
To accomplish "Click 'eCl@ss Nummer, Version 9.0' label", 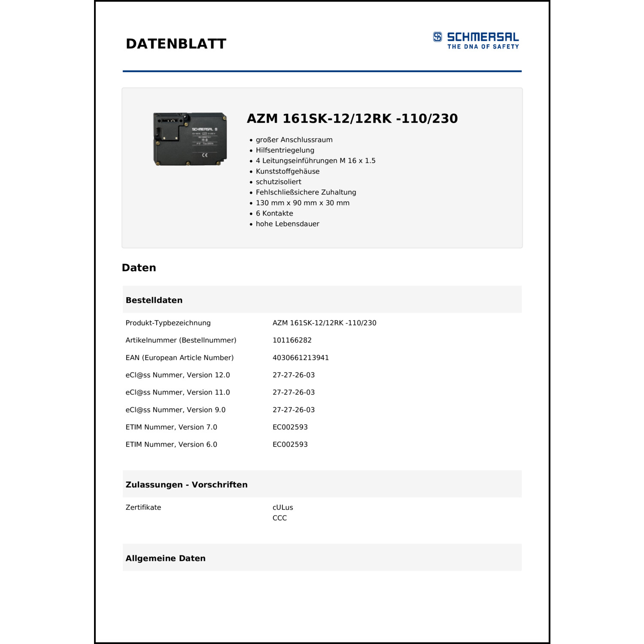I will 176,410.
